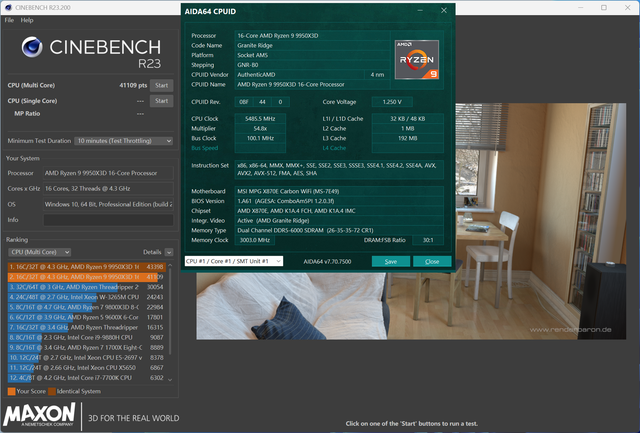Start the CPU Multi Core test
The image size is (640, 433).
pos(161,85)
